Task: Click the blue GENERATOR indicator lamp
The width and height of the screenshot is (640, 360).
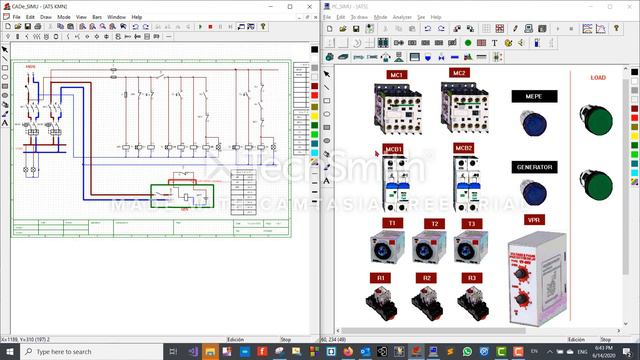Action: pyautogui.click(x=533, y=192)
